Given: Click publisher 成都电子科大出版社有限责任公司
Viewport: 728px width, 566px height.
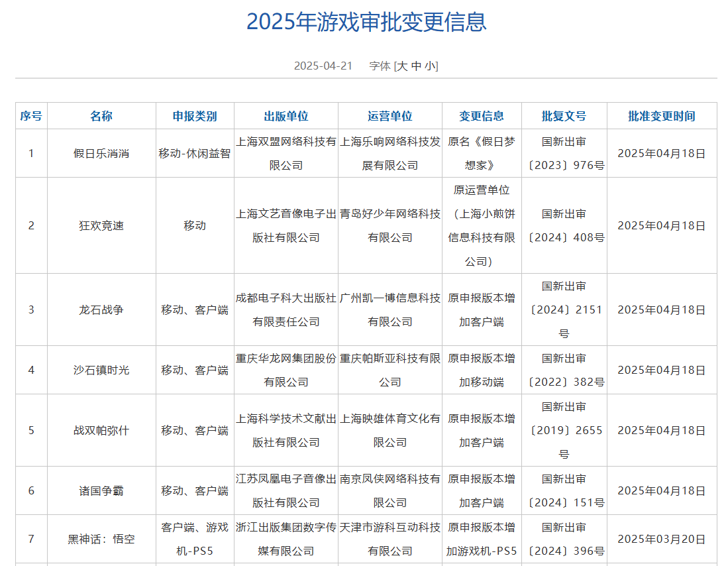Looking at the screenshot, I should point(286,310).
